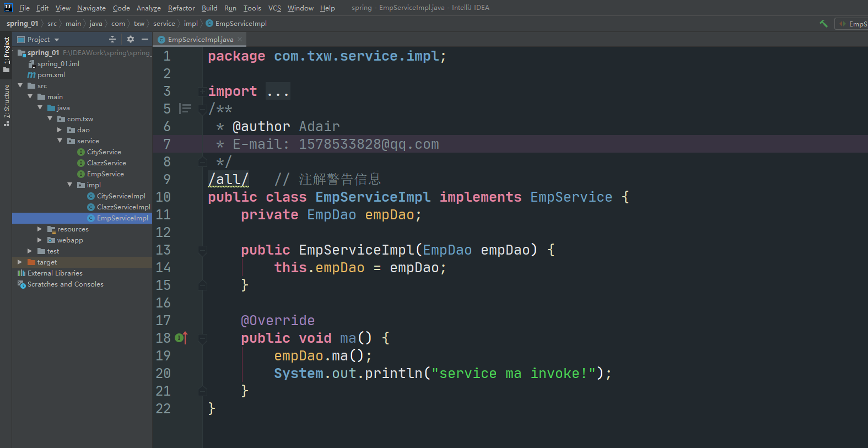The height and width of the screenshot is (448, 868).
Task: Close the EmpServiceImpl.java editor tab
Action: click(x=240, y=39)
